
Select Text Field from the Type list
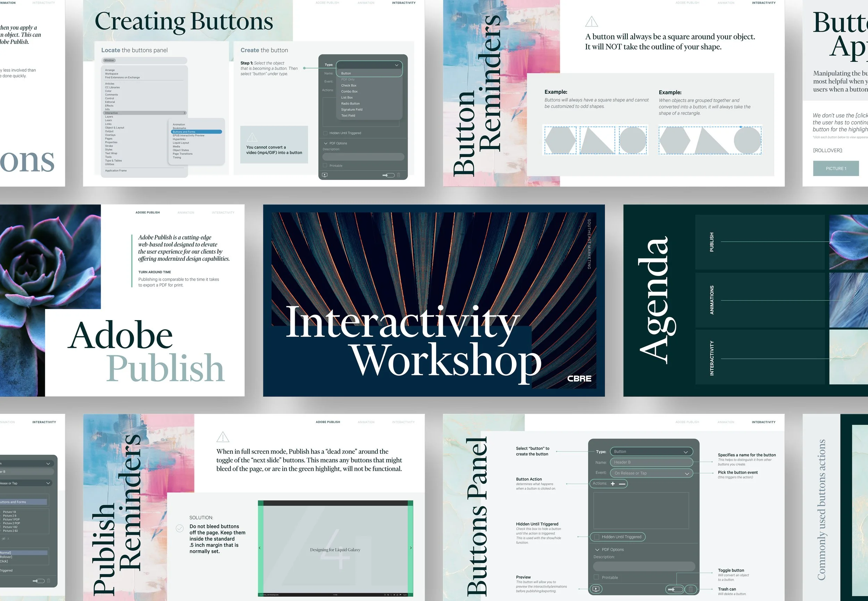(x=348, y=116)
